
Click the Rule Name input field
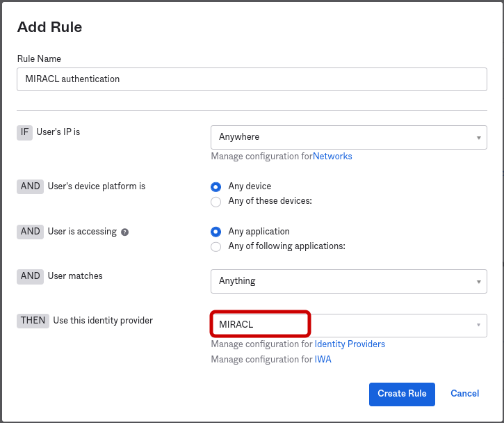[252, 79]
